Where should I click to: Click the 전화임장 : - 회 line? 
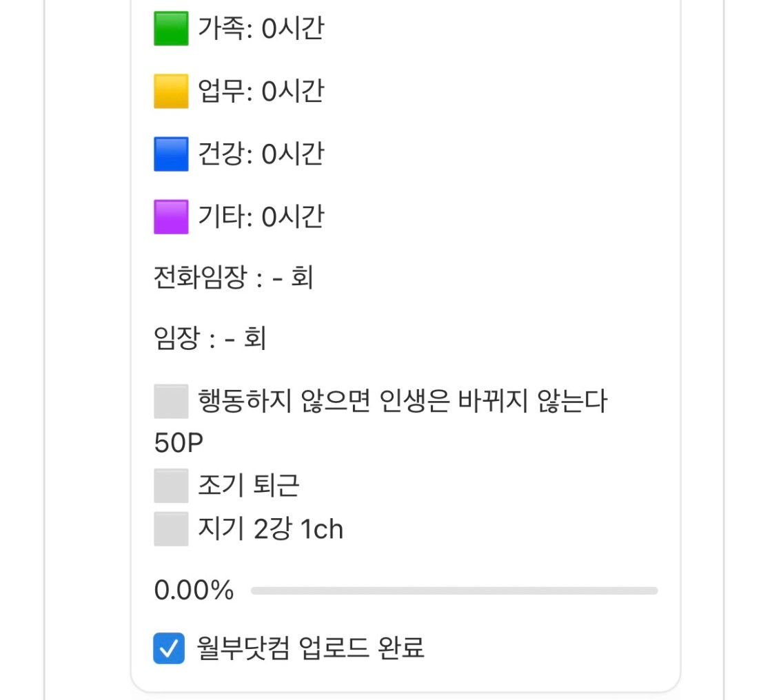pyautogui.click(x=234, y=278)
